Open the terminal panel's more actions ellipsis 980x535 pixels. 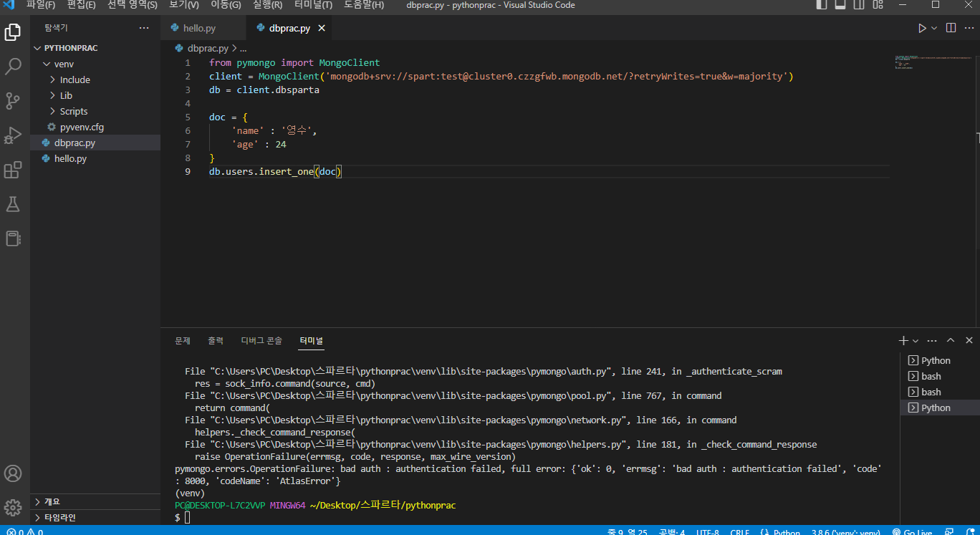(x=932, y=341)
